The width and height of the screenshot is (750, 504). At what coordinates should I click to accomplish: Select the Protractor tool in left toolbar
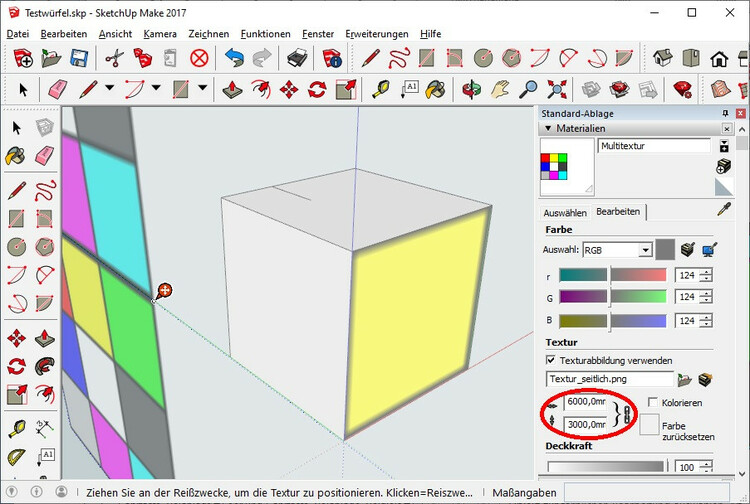(x=16, y=457)
